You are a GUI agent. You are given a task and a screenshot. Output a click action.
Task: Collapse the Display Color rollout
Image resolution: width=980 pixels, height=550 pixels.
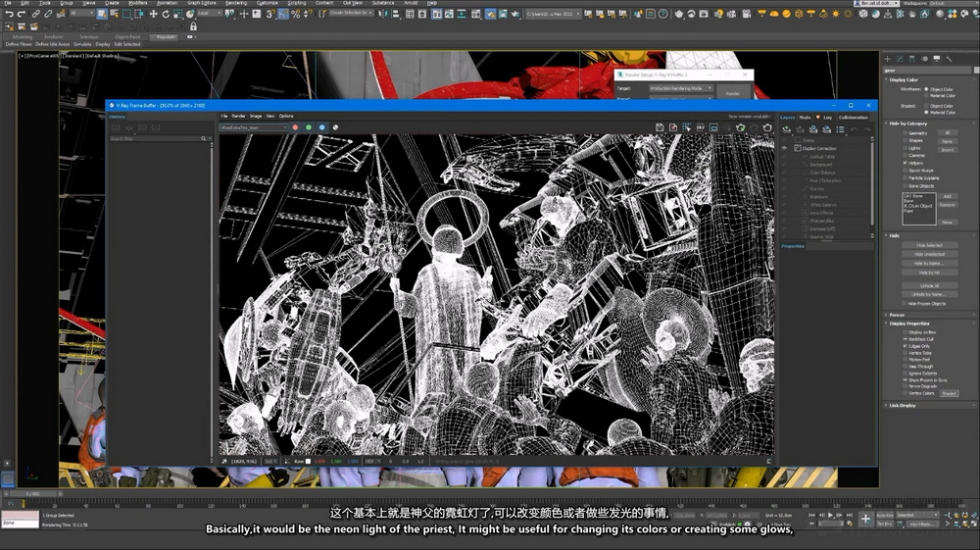(x=904, y=80)
